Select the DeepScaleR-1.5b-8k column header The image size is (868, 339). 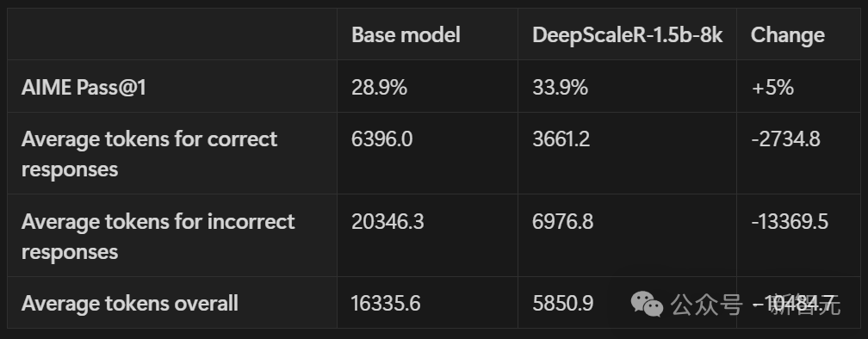click(627, 34)
